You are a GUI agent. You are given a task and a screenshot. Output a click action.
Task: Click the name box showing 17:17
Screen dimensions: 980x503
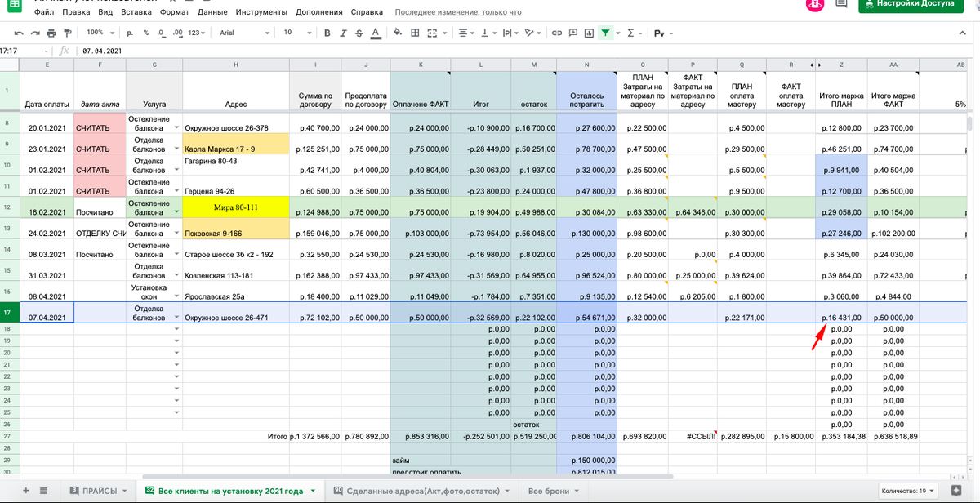click(x=24, y=51)
